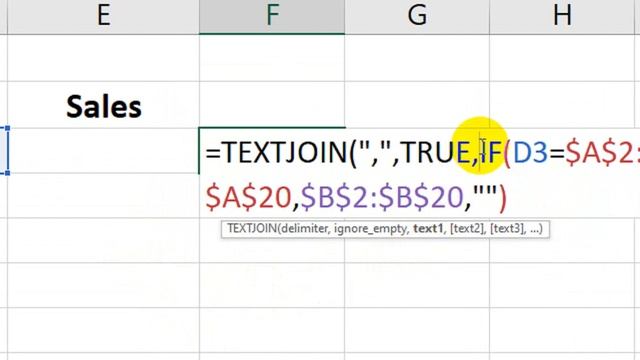
Task: Place cursor on D3 reference in formula
Action: pos(529,152)
